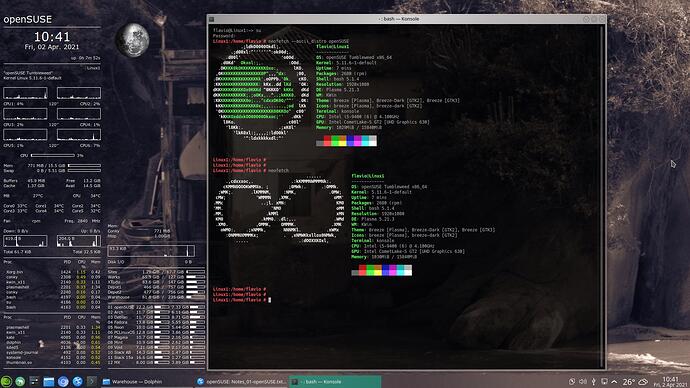Click the openSUSE heading in desktop widget
Image resolution: width=690 pixels, height=388 pixels.
tap(28, 19)
